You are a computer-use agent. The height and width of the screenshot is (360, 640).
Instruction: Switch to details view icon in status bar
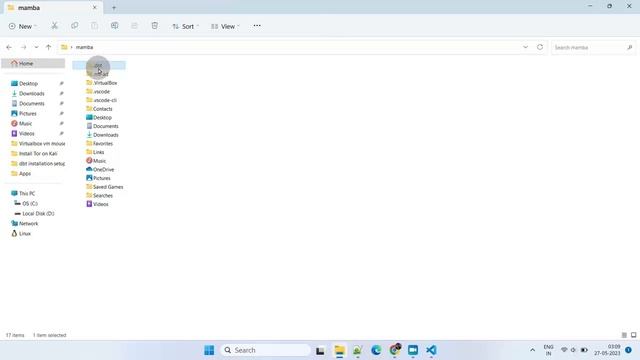(624, 335)
